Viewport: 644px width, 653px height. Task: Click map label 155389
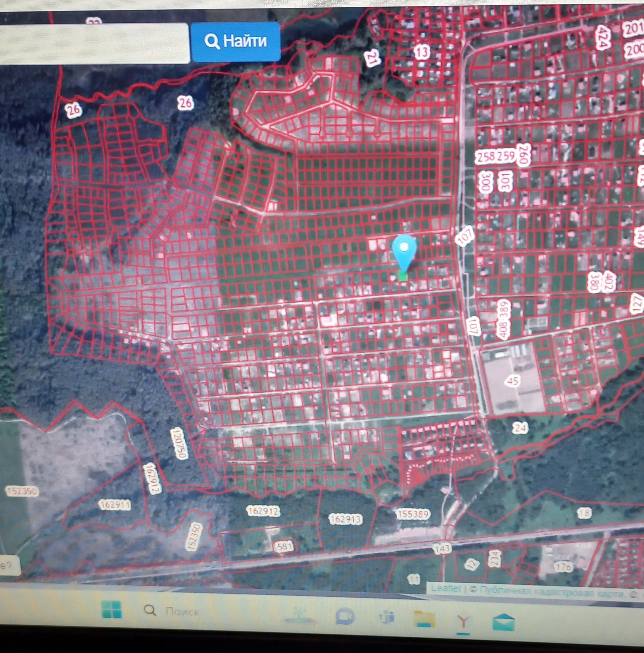click(x=413, y=514)
